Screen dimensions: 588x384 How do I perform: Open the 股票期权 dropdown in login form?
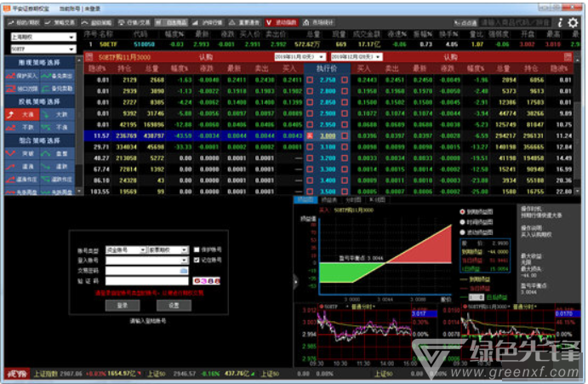[168, 249]
